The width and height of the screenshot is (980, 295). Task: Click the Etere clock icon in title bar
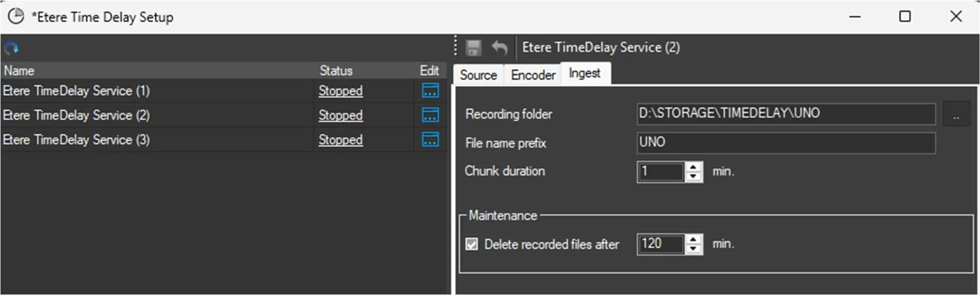pyautogui.click(x=16, y=17)
